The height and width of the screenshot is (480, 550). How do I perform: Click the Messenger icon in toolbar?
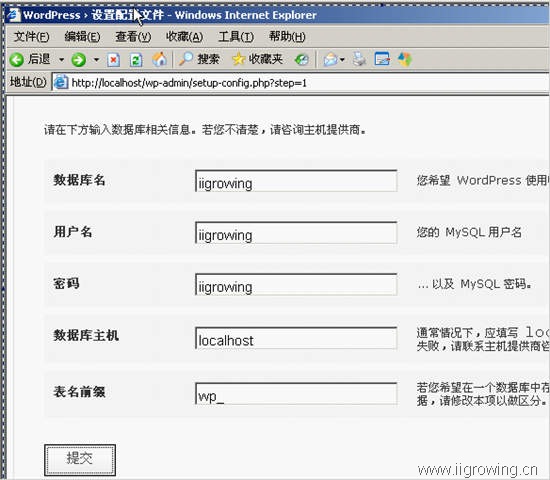405,59
